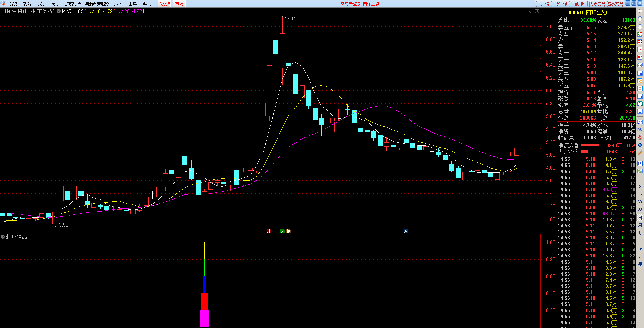Open the f(x) formula icon
This screenshot has width=644, height=328.
pos(640,104)
